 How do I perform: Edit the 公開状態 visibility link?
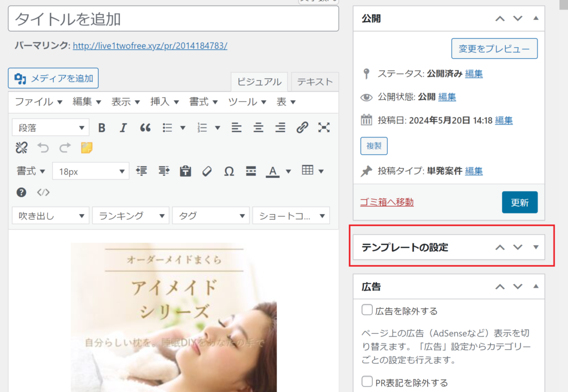click(x=447, y=97)
